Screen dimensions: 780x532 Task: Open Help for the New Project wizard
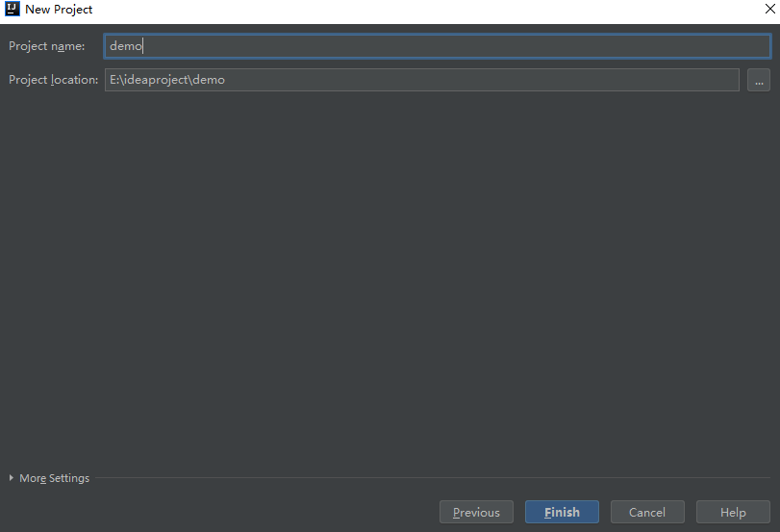pos(733,512)
